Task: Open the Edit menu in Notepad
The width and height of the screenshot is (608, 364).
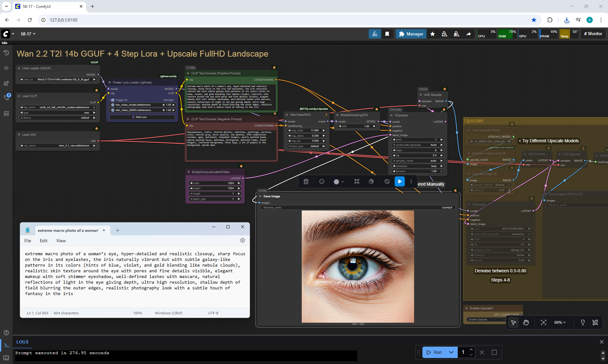Action: [x=43, y=241]
